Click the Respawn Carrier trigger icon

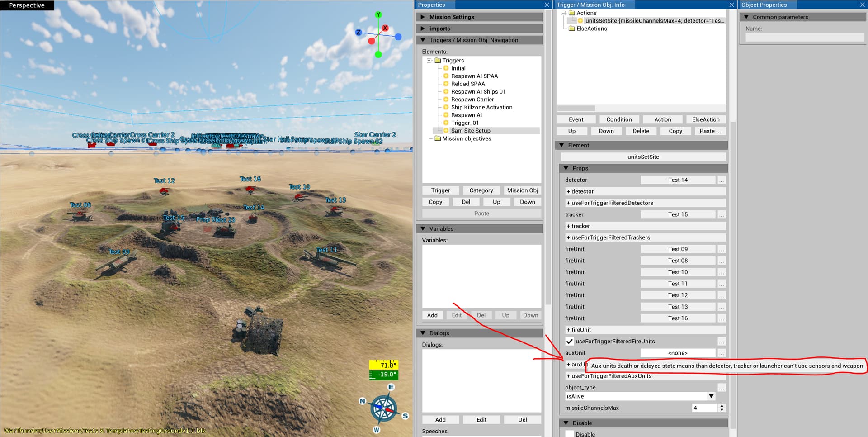(446, 100)
